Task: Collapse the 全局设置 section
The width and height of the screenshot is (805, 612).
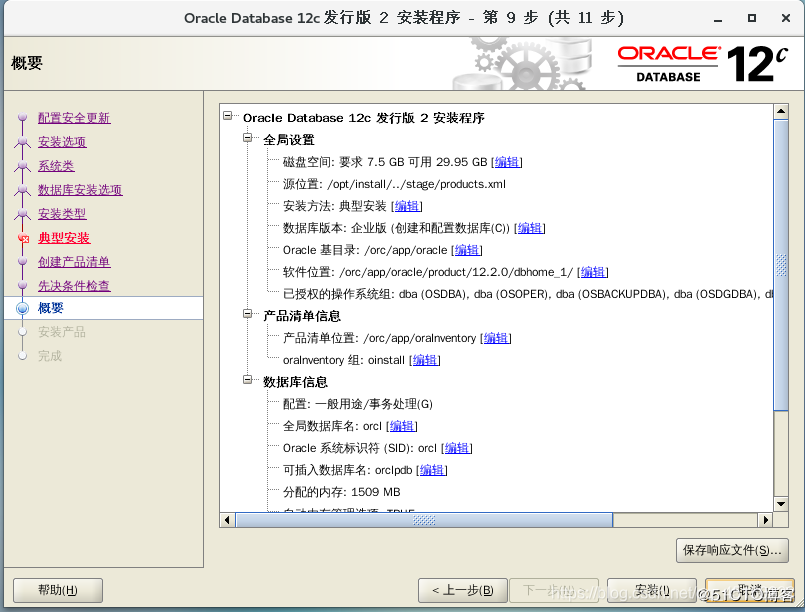Action: click(x=247, y=138)
